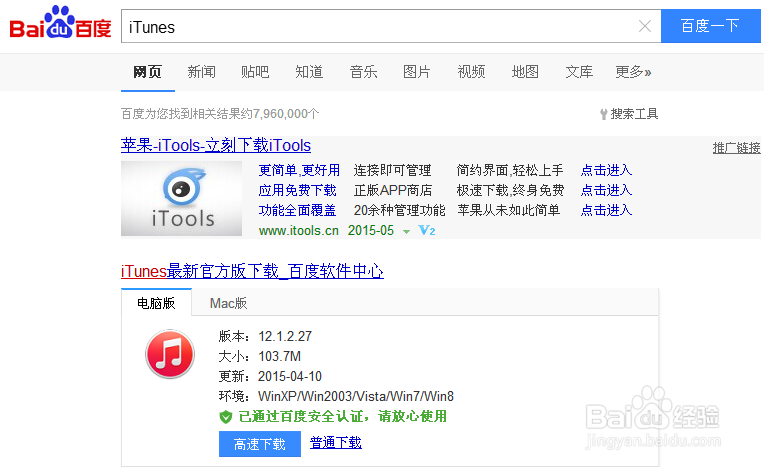
Task: Clear the search box with the X icon
Action: pos(645,26)
